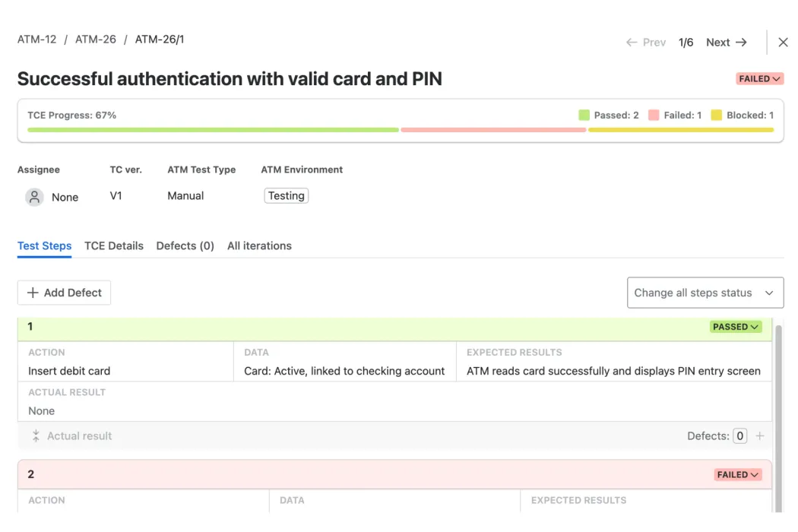Screen dimensions: 798x532
Task: Open the overall FAILED status dropdown
Action: pyautogui.click(x=759, y=79)
